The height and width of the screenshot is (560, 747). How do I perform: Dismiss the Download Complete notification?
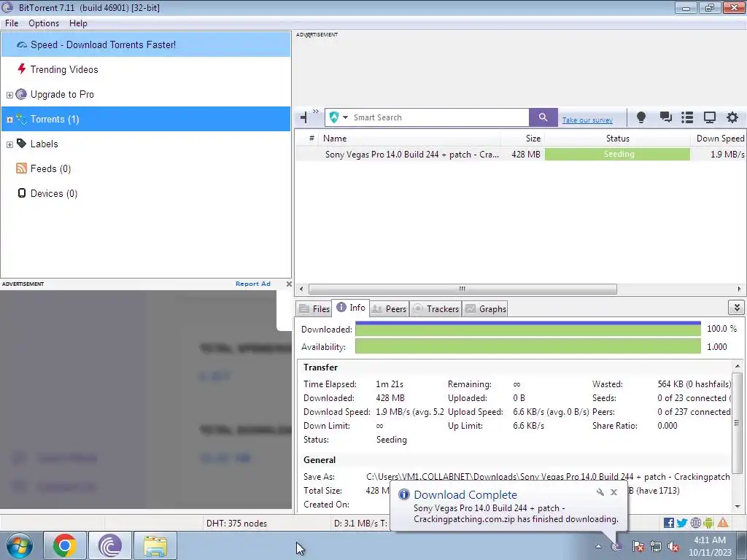tap(614, 492)
